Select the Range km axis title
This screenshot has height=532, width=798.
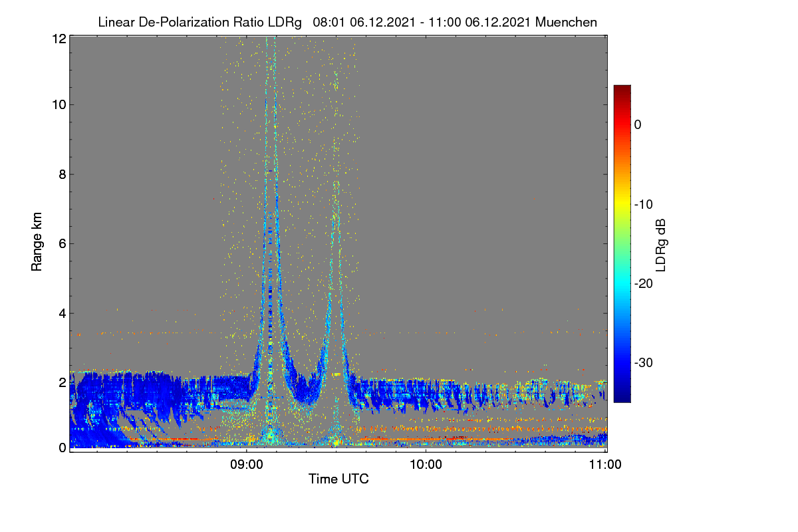(x=37, y=243)
